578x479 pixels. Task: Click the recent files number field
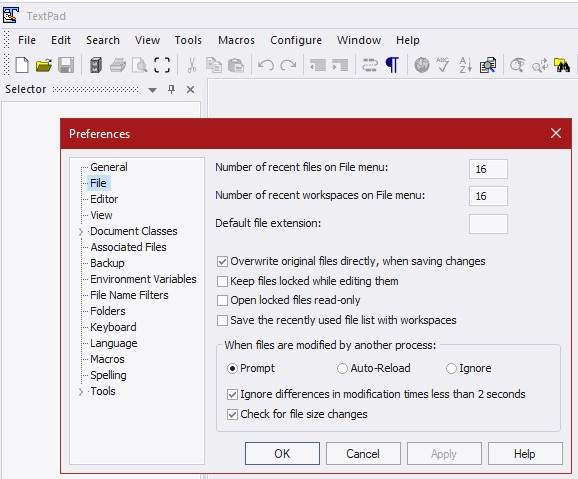488,169
